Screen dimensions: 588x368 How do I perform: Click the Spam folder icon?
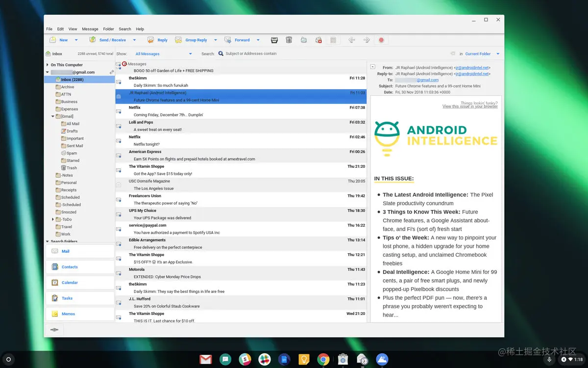(63, 153)
